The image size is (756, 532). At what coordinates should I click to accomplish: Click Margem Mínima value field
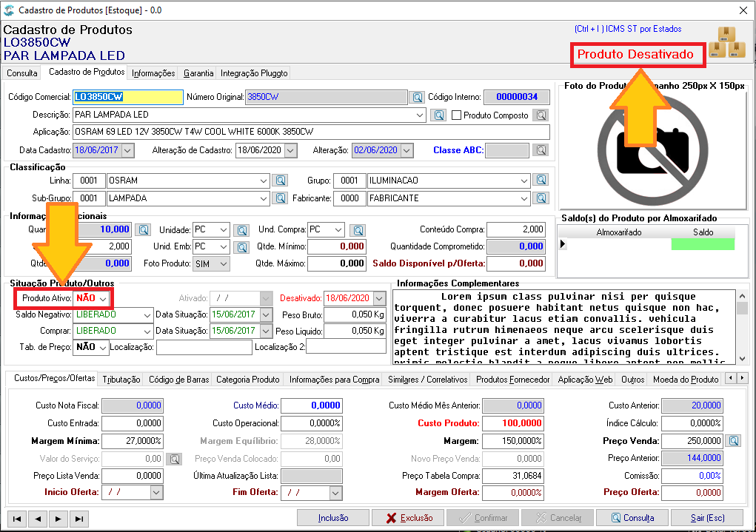pos(133,441)
